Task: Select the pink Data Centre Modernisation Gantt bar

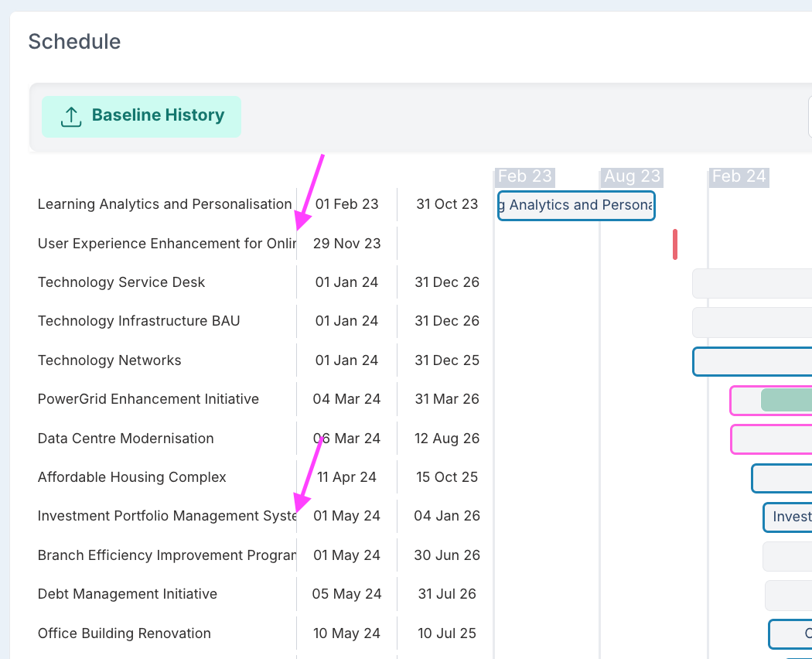Action: click(770, 439)
